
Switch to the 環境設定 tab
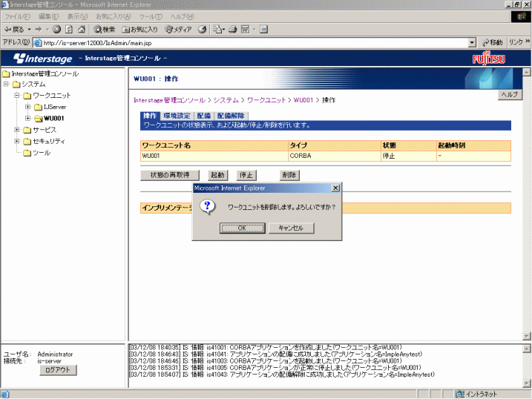[x=177, y=116]
